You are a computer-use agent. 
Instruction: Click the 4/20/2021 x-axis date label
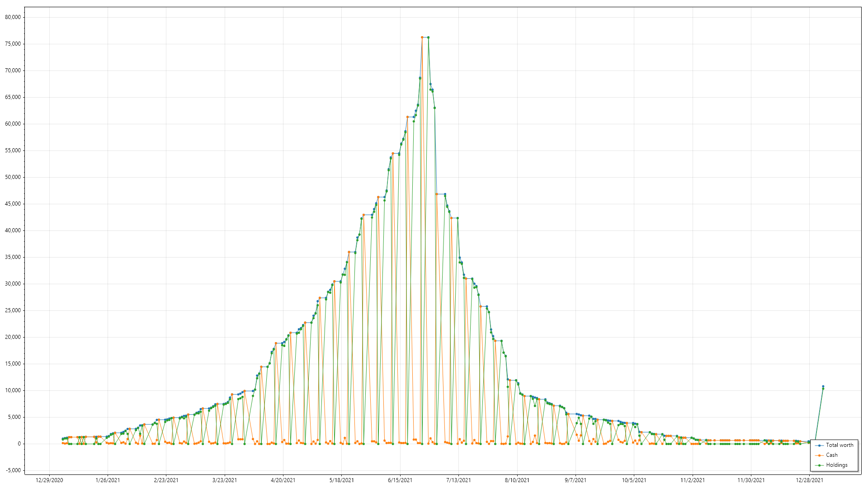click(283, 480)
